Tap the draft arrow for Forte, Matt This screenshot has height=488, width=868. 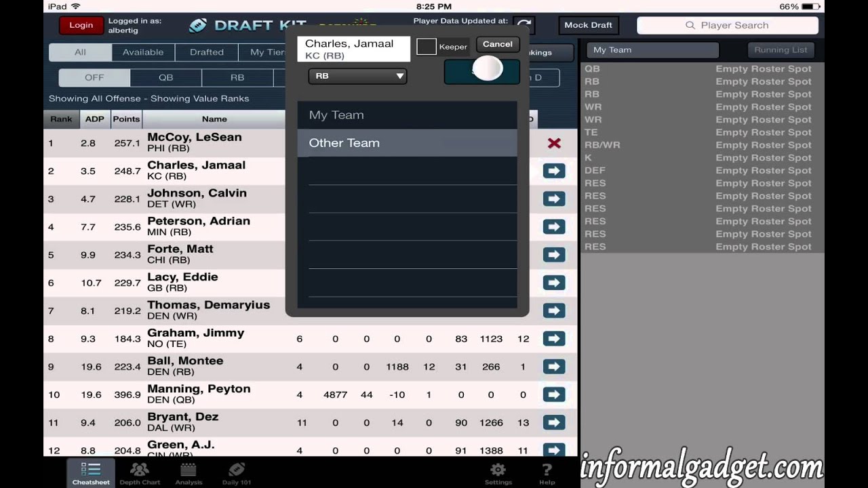(x=554, y=254)
